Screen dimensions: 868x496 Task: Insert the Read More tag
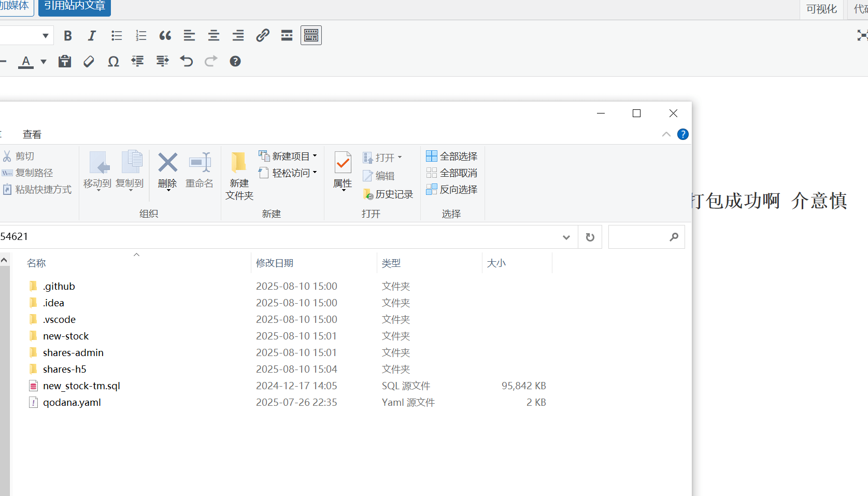click(x=287, y=35)
